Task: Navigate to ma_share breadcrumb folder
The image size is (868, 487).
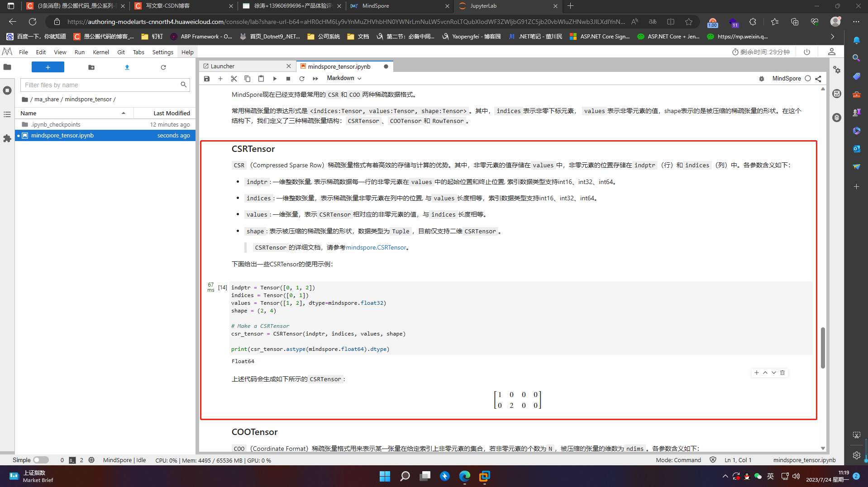Action: (x=47, y=99)
